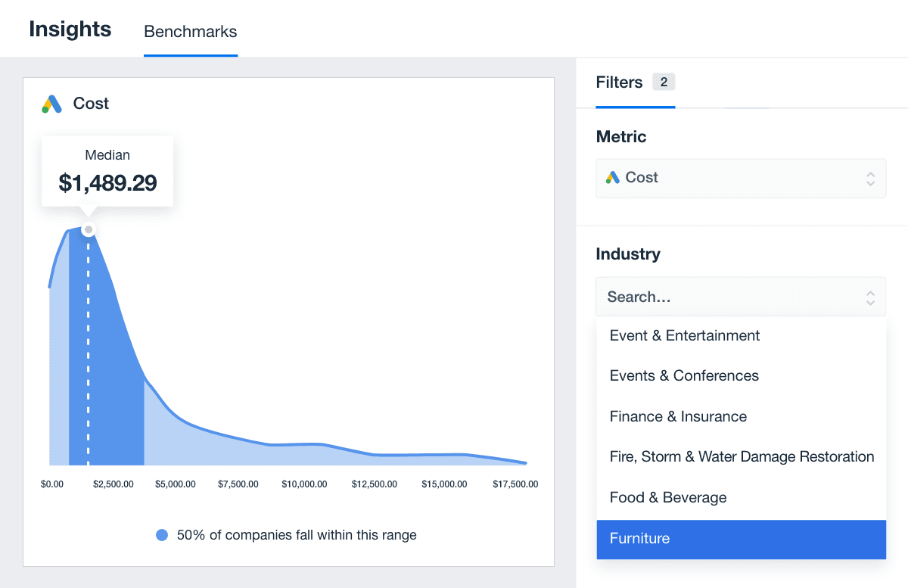Choose Finance & Insurance from list
The image size is (908, 588).
coord(678,416)
